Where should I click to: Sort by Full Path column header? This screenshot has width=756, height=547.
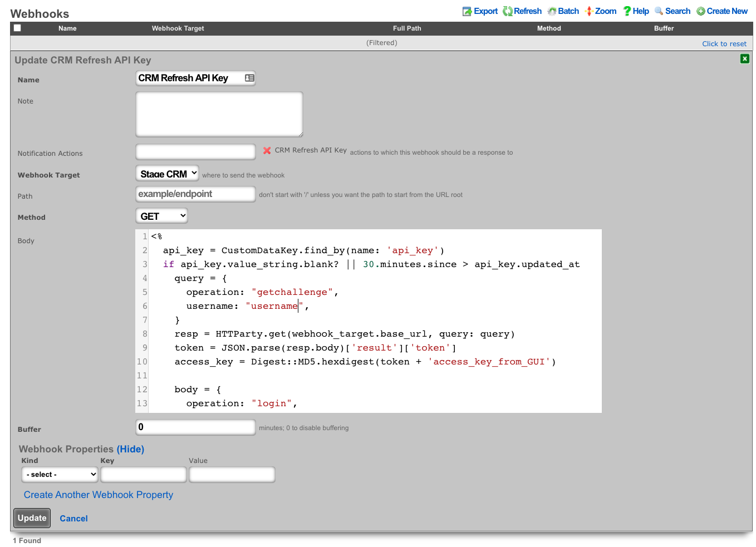pyautogui.click(x=407, y=28)
